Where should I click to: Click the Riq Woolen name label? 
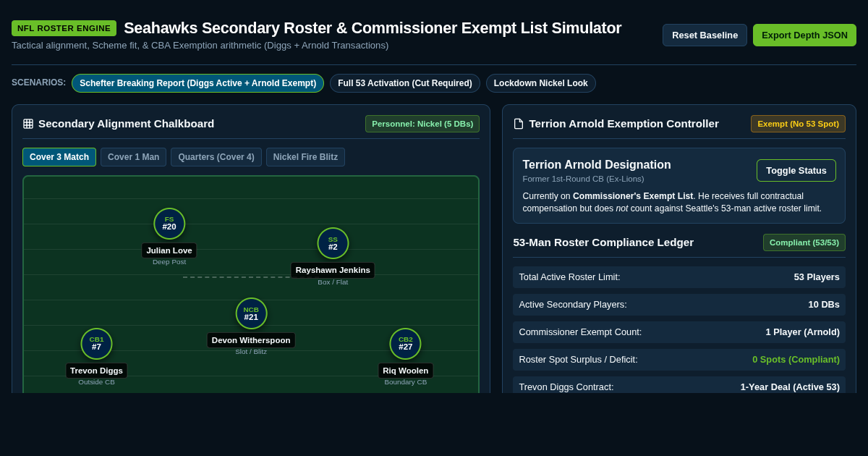tap(405, 371)
